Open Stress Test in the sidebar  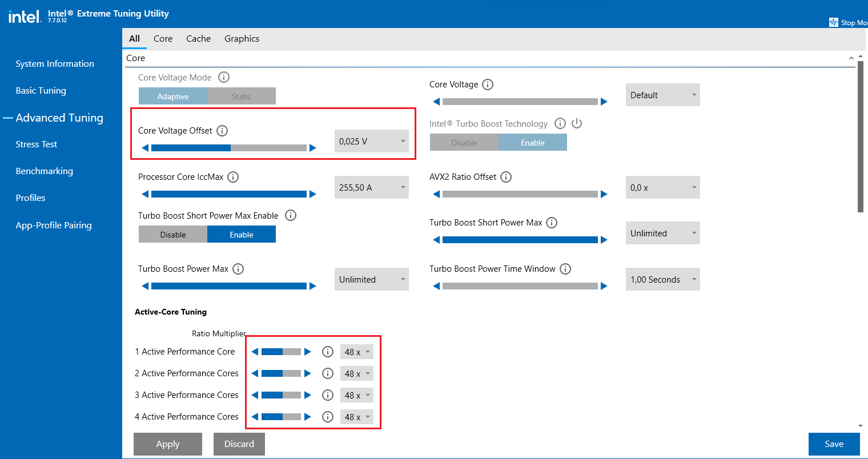click(x=37, y=144)
